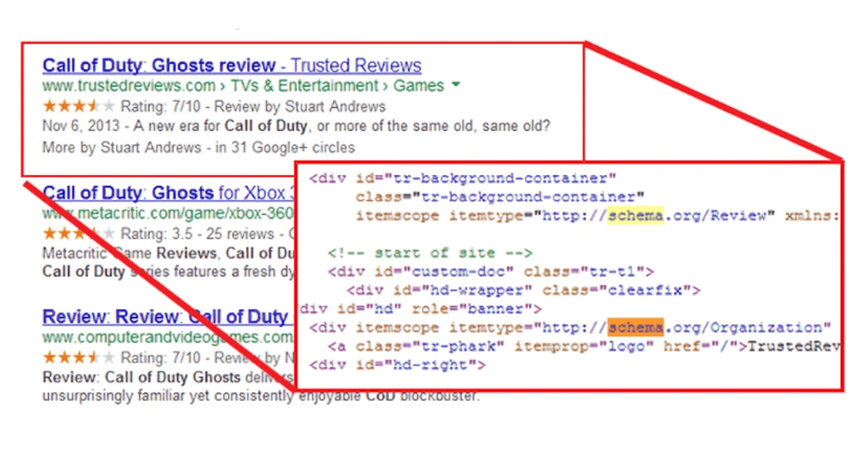Click the class="tr-background-container" attribute line
The image size is (868, 452).
[x=500, y=197]
